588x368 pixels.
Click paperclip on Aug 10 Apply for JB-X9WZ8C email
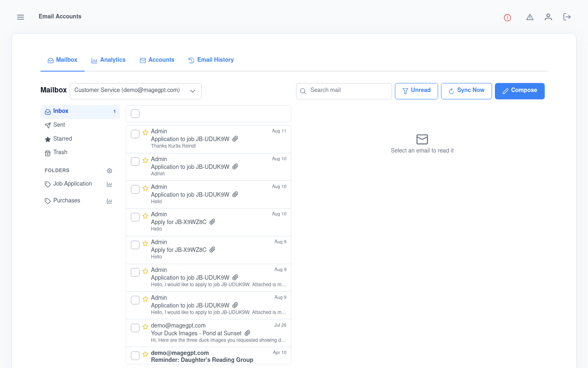[212, 222]
